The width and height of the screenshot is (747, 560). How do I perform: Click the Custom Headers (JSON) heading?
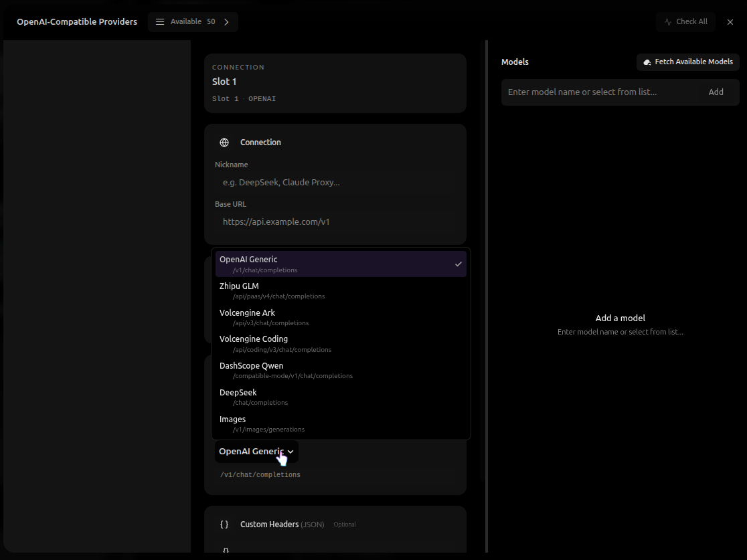point(282,525)
